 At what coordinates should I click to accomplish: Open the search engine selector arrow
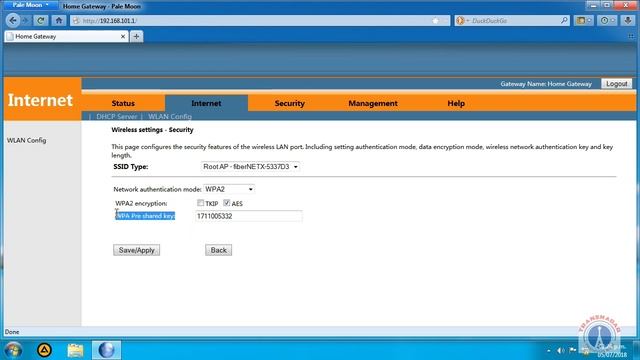(468, 20)
